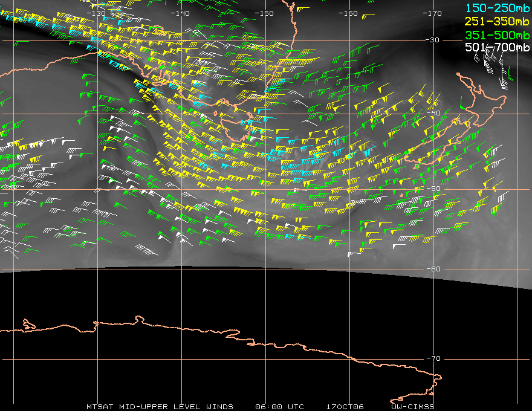The height and width of the screenshot is (411, 532).
Task: Click the white 501-700mb legend label
Action: click(497, 48)
